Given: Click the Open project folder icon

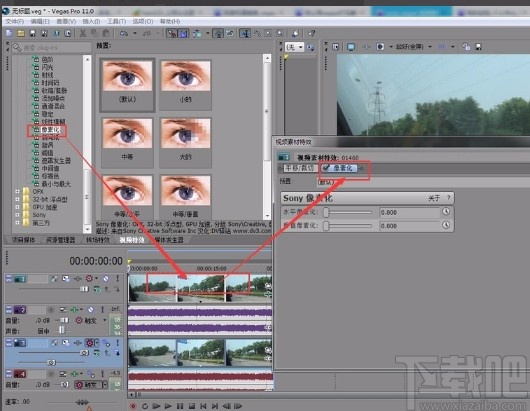Looking at the screenshot, I should [x=21, y=33].
